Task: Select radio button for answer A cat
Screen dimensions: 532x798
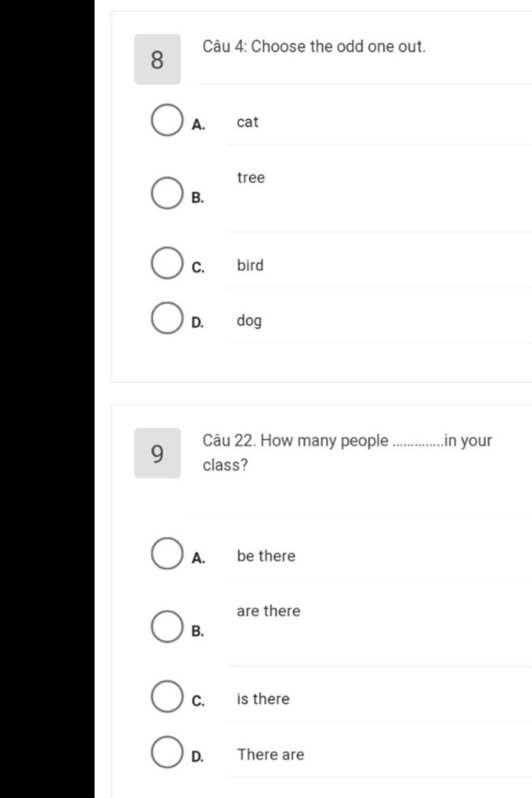Action: [167, 120]
